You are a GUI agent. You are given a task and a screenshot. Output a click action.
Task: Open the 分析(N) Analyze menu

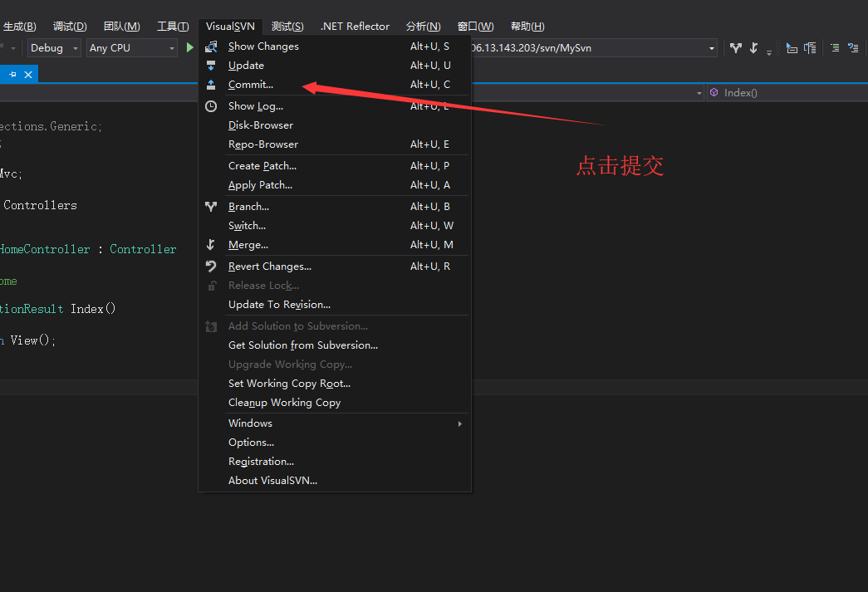pos(423,26)
